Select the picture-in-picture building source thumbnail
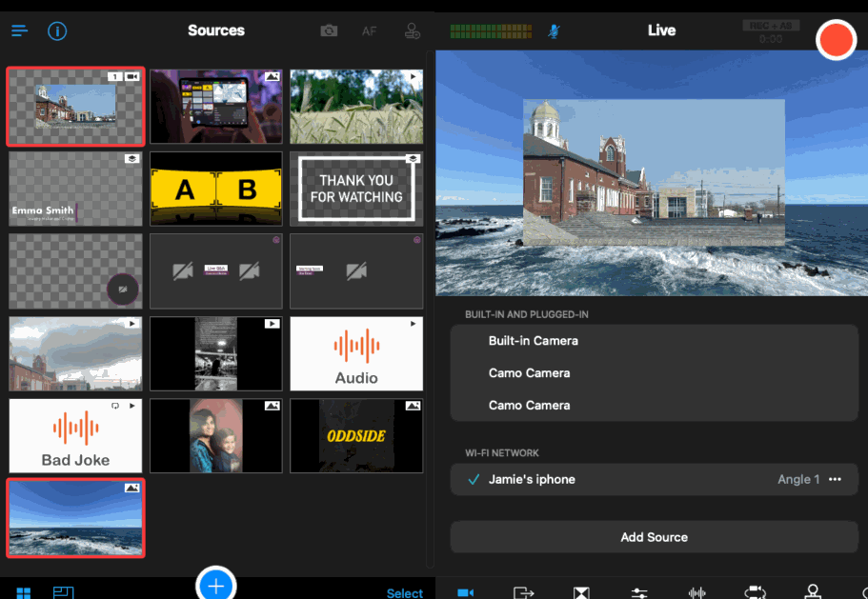 (76, 107)
